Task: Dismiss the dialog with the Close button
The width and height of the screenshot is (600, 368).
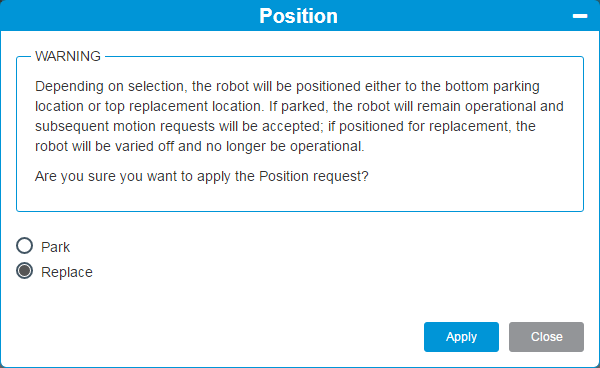Action: click(x=546, y=337)
